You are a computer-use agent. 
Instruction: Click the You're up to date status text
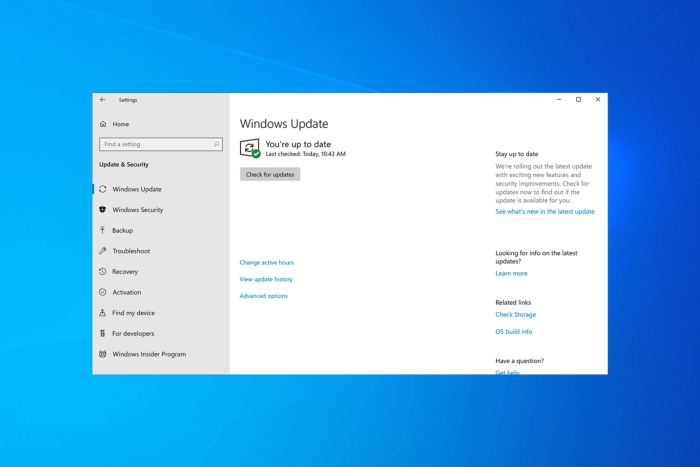(298, 144)
